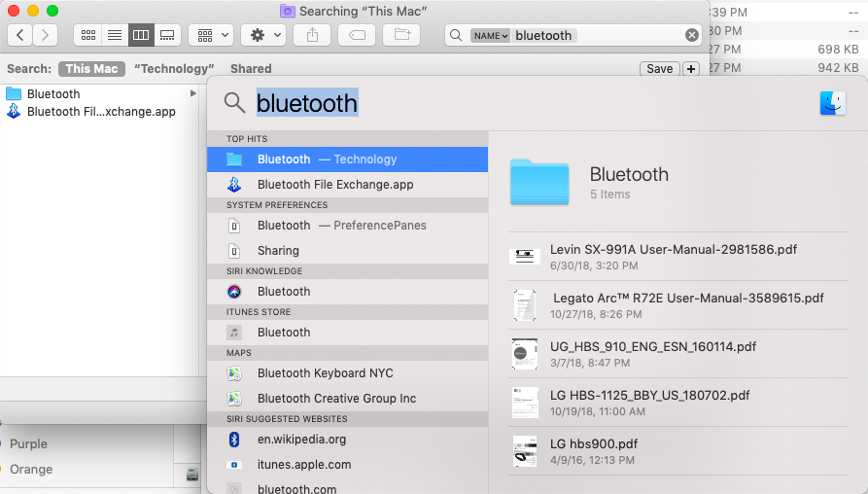Click the Legato Arc R72E PDF thumbnail
868x494 pixels.
tap(525, 305)
